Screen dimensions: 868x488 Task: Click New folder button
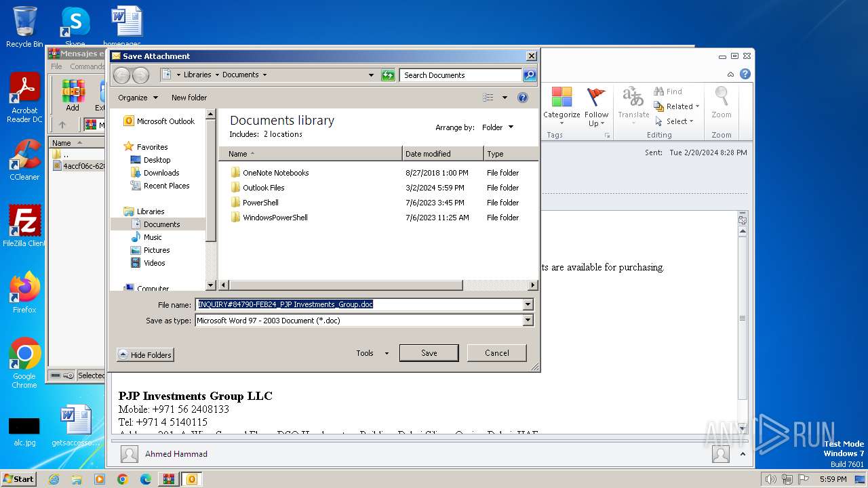[189, 98]
